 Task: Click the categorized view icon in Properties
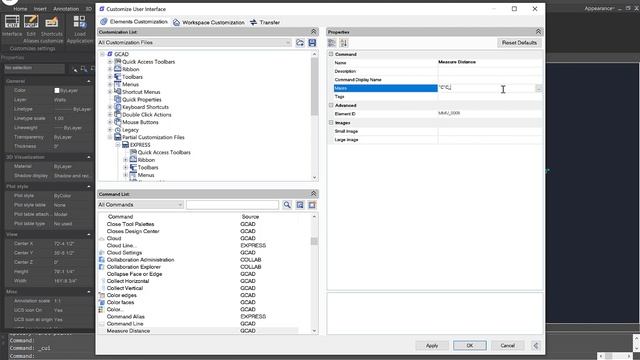point(332,43)
